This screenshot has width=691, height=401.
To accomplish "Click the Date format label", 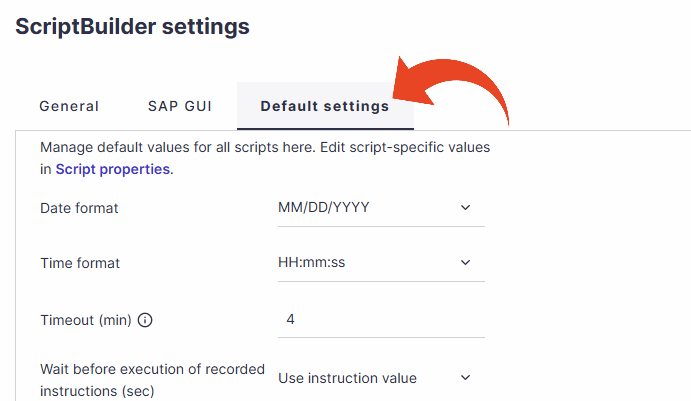I will coord(79,208).
